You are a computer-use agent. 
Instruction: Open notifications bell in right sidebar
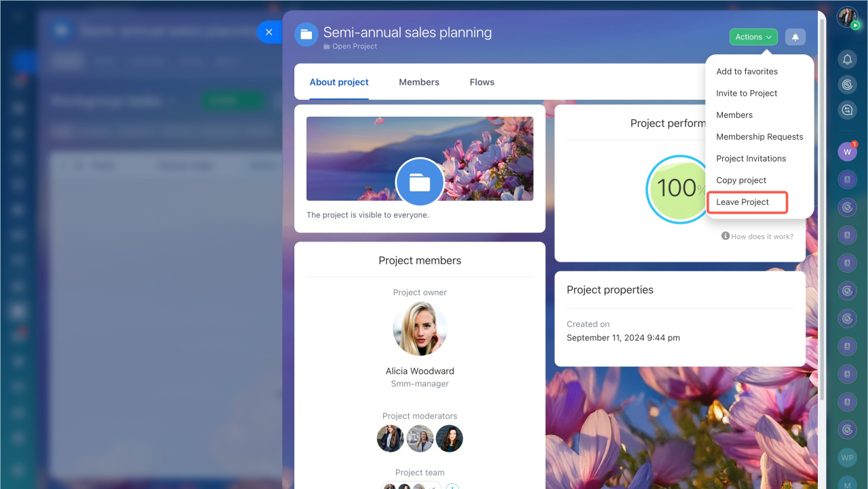pos(847,60)
